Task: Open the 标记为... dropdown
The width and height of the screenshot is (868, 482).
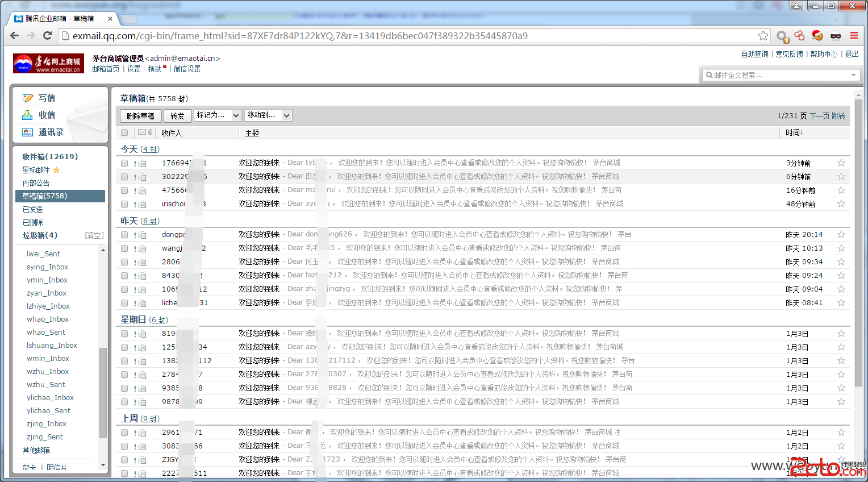Action: tap(218, 115)
